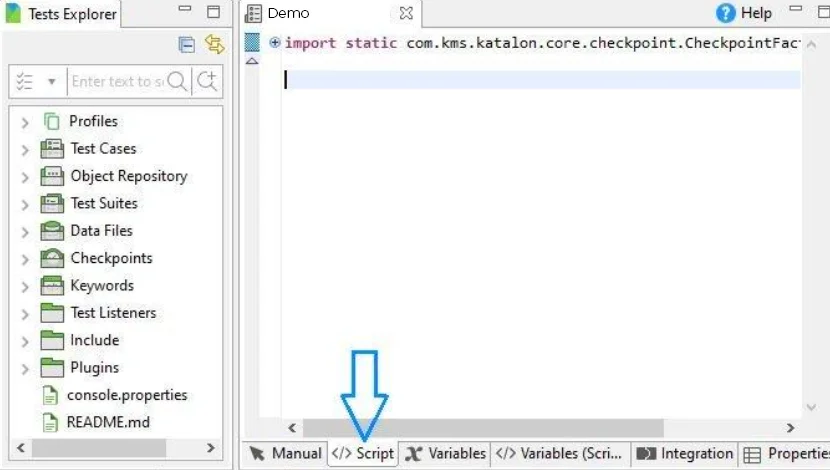The height and width of the screenshot is (470, 830).
Task: Expand the Test Cases tree node
Action: point(25,149)
